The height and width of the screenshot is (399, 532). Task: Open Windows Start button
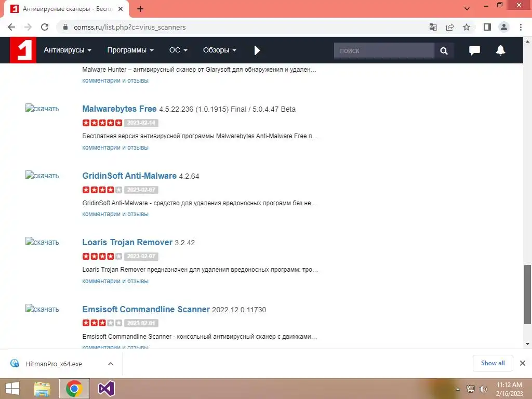[12, 389]
